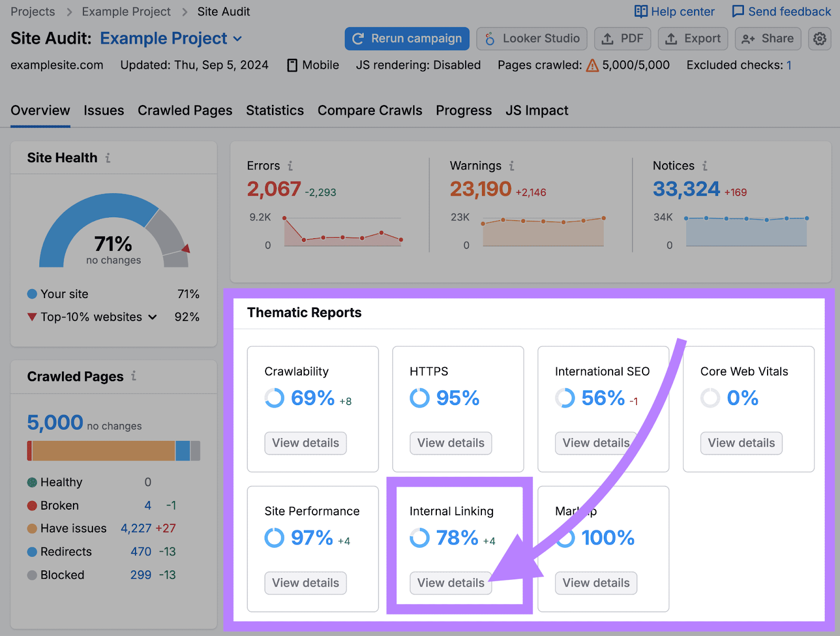Click the orange Have issues bar segment
The image size is (840, 636).
click(103, 451)
